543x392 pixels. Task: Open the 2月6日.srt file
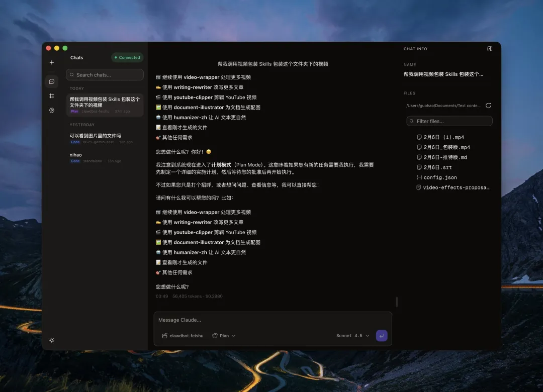[x=437, y=167]
